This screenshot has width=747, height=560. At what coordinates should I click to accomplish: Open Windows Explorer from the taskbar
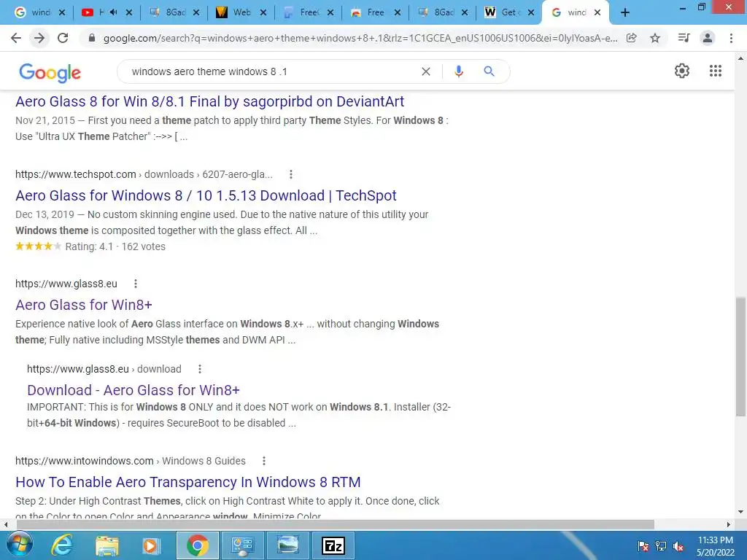coord(107,545)
